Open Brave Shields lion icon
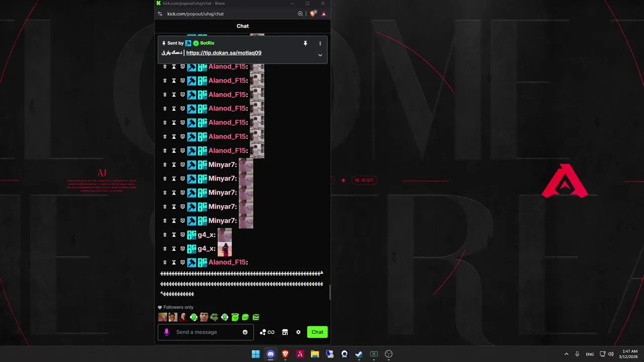Screen dimensions: 644x362 [x=313, y=14]
